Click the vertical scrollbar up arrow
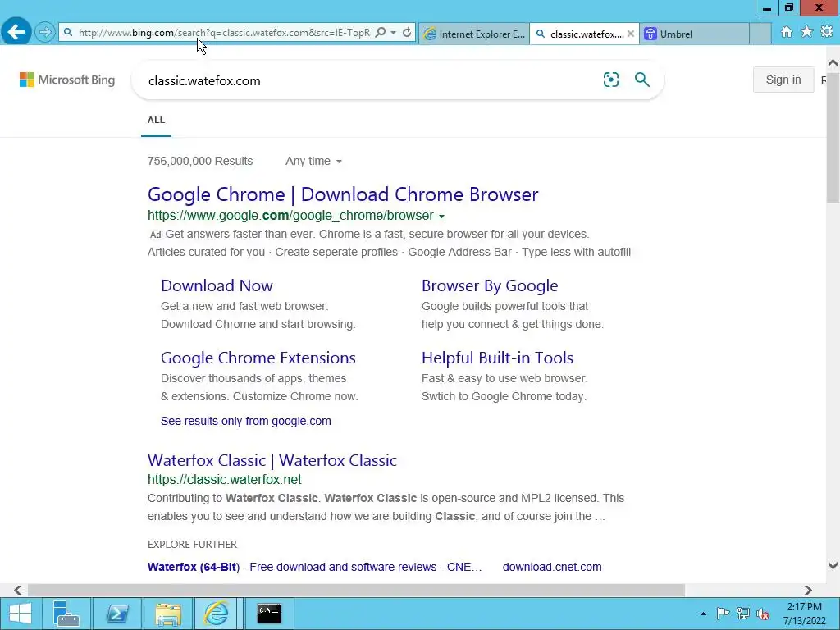840x630 pixels. [x=833, y=63]
